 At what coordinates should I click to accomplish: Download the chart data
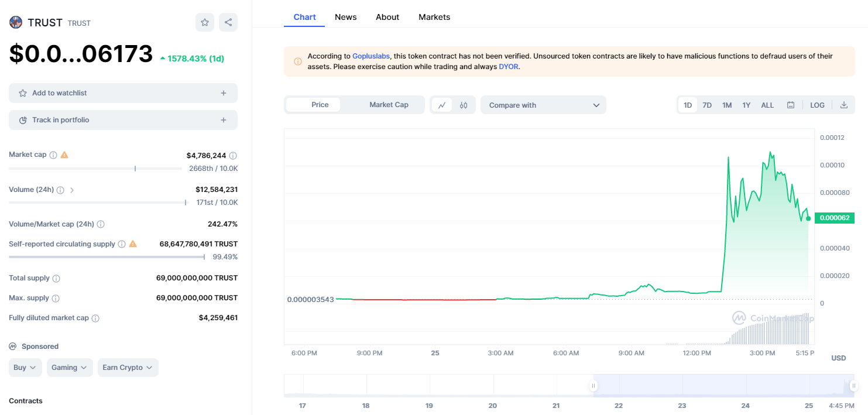[844, 105]
